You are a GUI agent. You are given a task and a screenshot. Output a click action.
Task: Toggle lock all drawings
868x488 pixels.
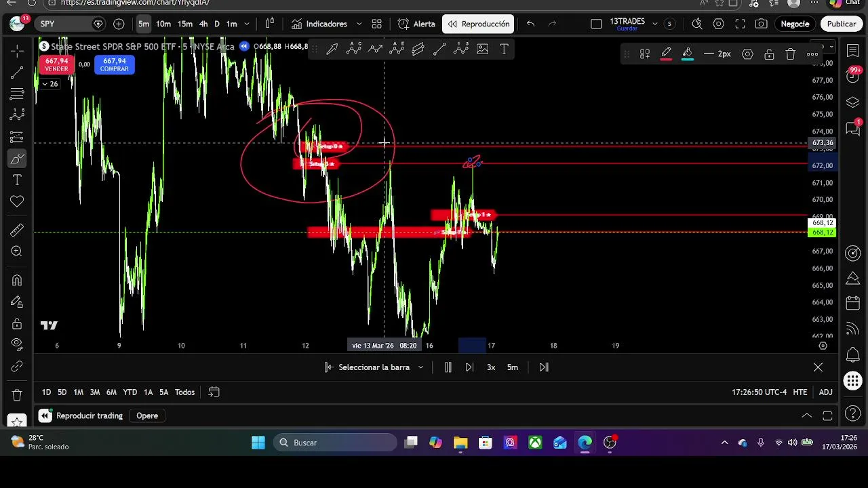17,323
